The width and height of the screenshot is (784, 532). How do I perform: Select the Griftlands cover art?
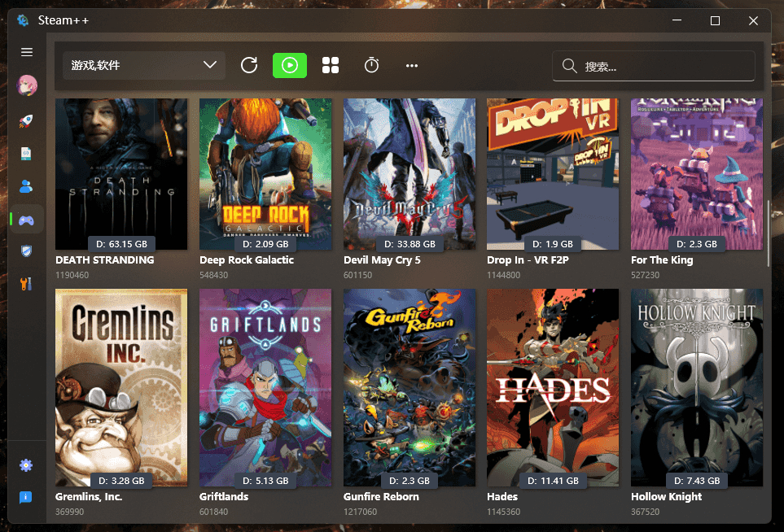(x=265, y=388)
